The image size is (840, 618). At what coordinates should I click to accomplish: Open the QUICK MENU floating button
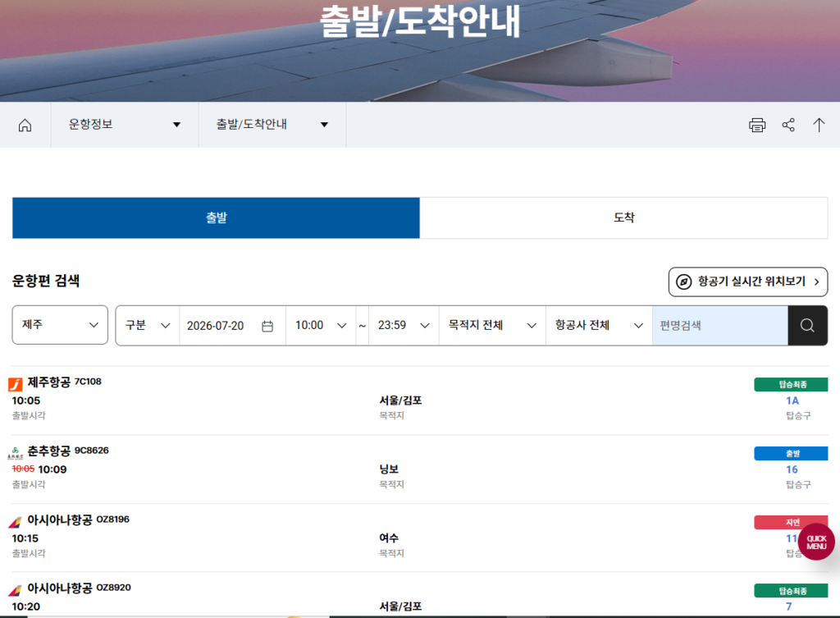click(816, 542)
